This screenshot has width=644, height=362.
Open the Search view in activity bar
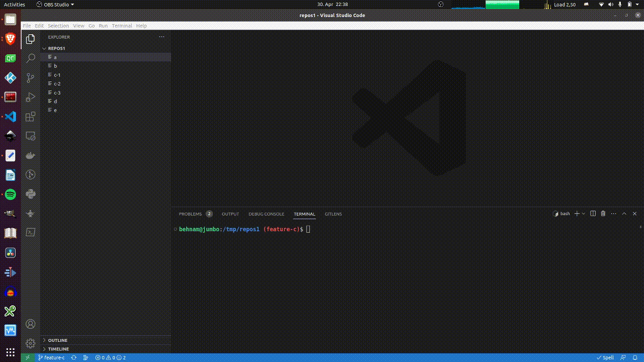coord(30,58)
